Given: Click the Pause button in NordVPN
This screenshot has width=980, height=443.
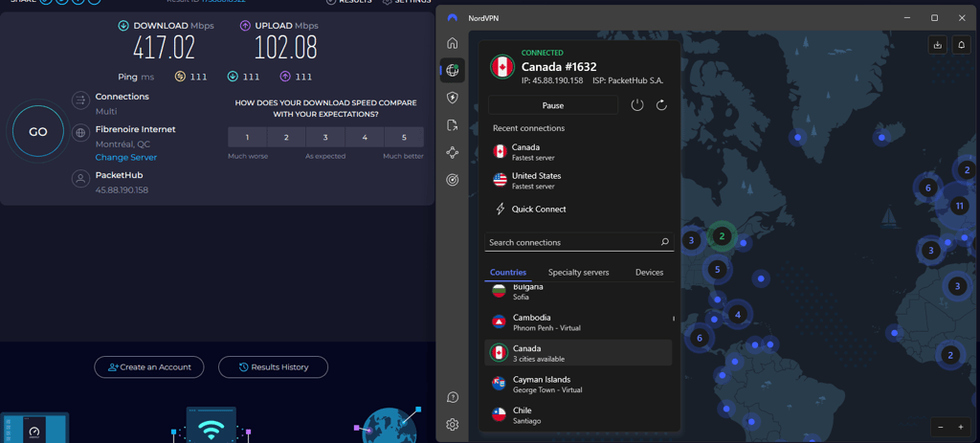Looking at the screenshot, I should pos(552,105).
